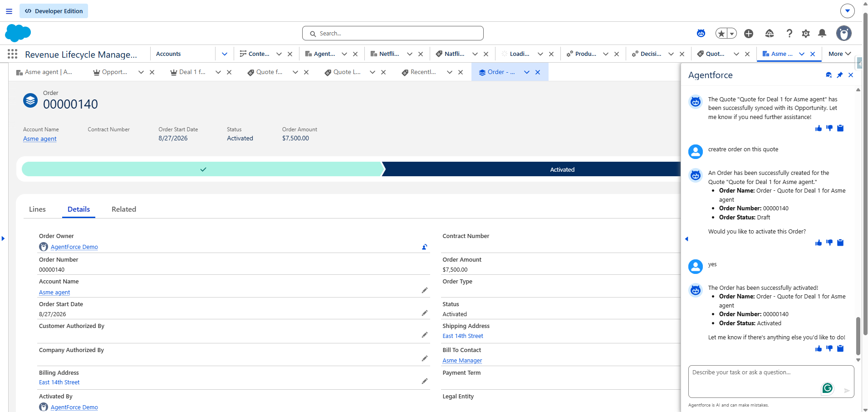Open East 14th Street shipping address link

[463, 336]
